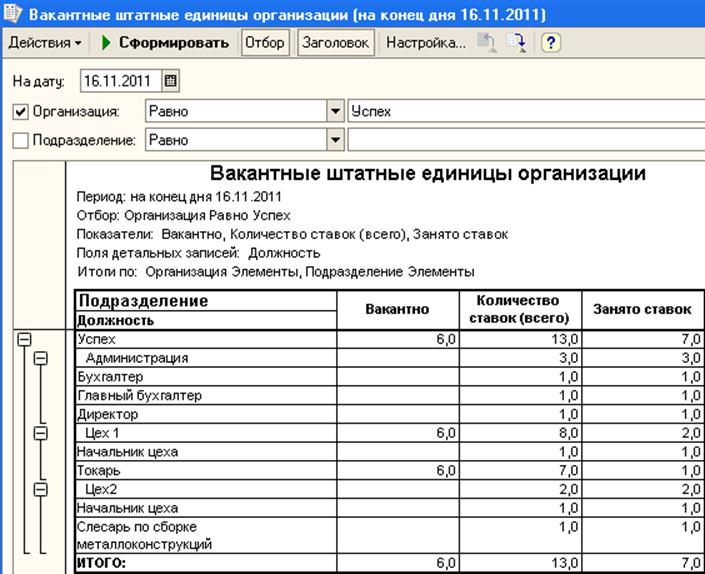
Task: Click Токарь total rates value 7,0
Action: [520, 471]
